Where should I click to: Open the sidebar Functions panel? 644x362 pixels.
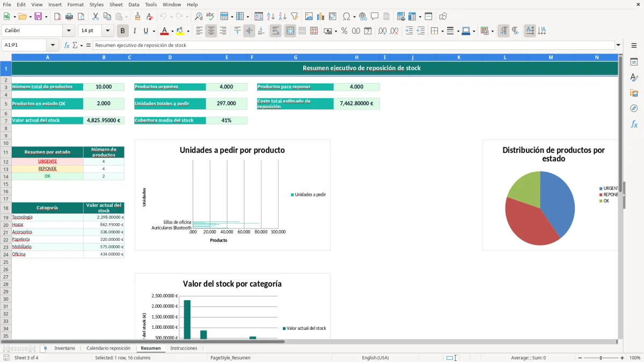tap(634, 124)
